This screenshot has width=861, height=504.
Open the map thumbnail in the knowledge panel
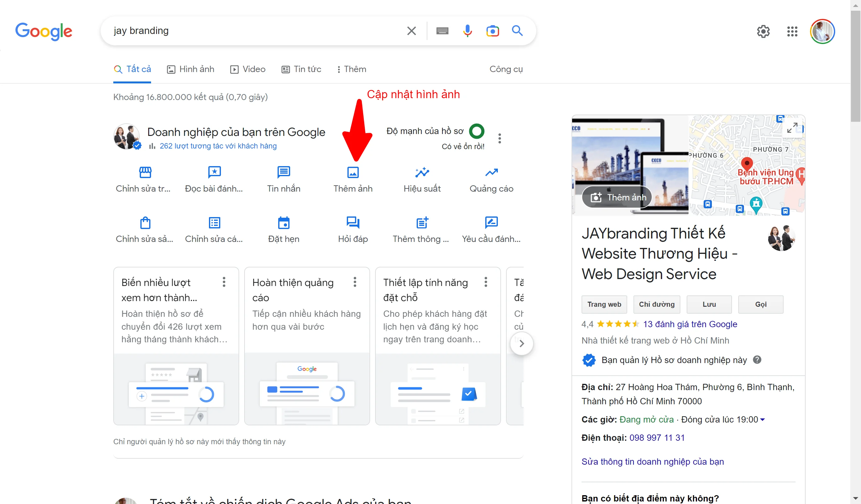tap(746, 165)
